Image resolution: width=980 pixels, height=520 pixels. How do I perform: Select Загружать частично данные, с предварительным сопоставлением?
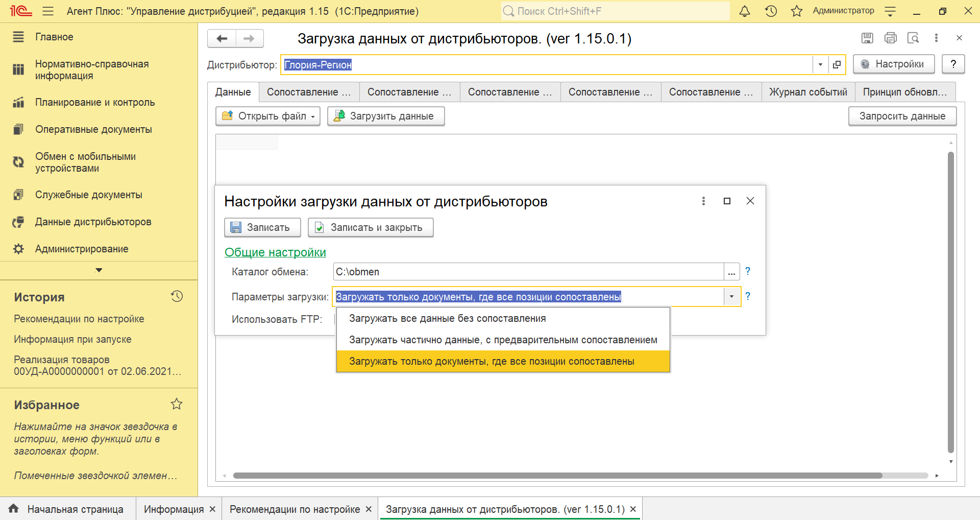click(503, 340)
